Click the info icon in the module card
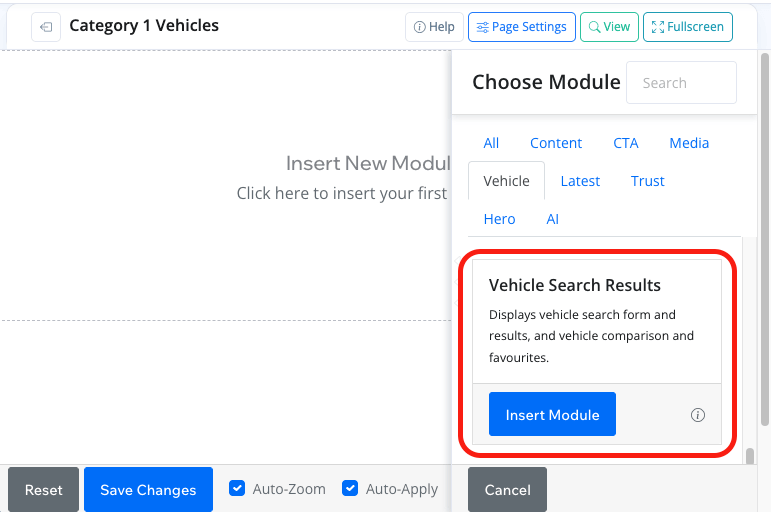The image size is (771, 512). pos(698,415)
